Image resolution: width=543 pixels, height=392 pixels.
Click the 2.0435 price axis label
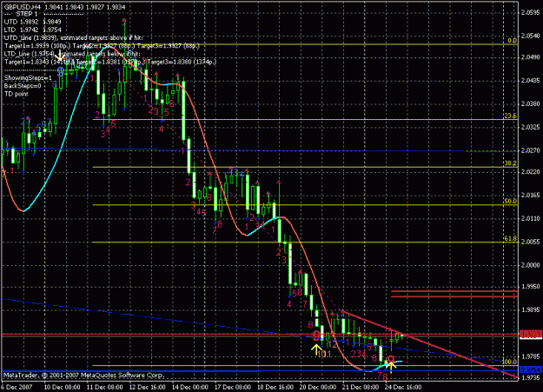pos(531,81)
